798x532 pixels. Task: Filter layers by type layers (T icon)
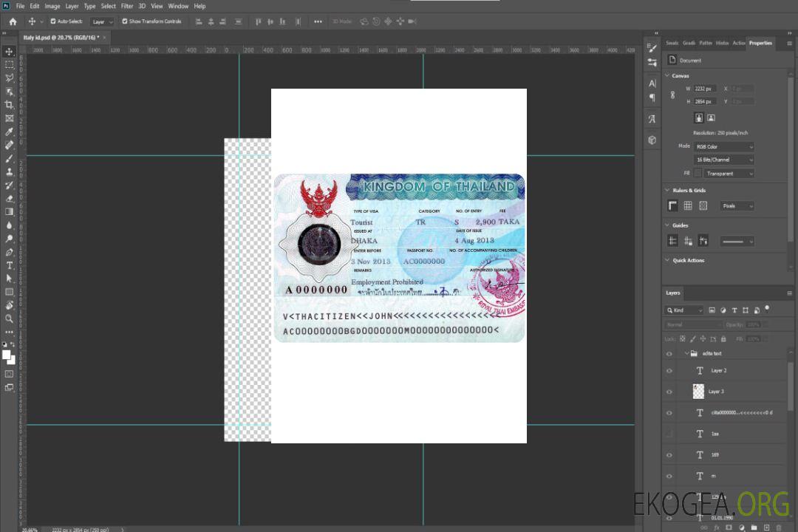pyautogui.click(x=734, y=310)
